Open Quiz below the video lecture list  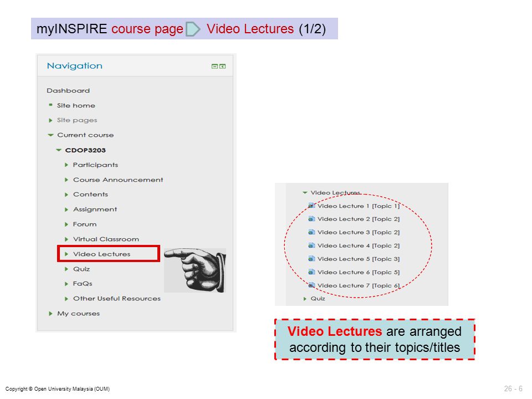pos(318,299)
